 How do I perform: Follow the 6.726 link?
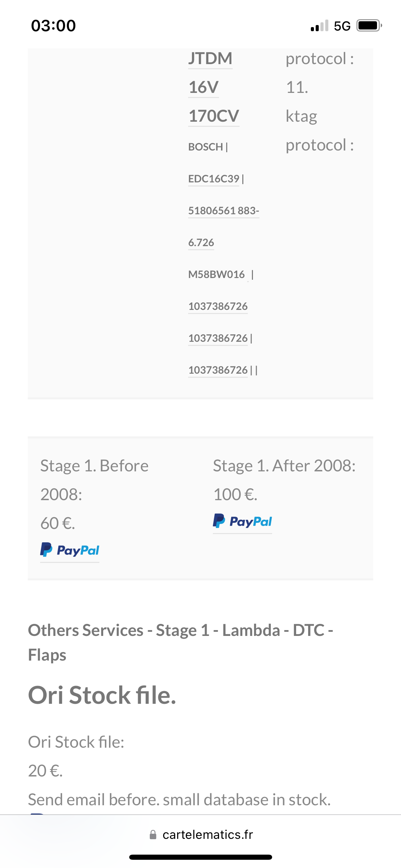pyautogui.click(x=201, y=242)
